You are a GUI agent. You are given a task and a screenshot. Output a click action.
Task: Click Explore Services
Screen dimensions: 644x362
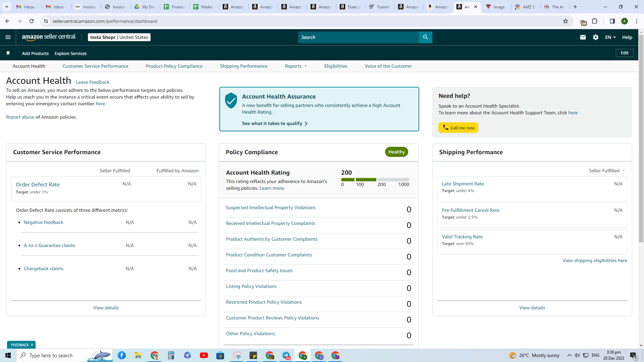[71, 53]
